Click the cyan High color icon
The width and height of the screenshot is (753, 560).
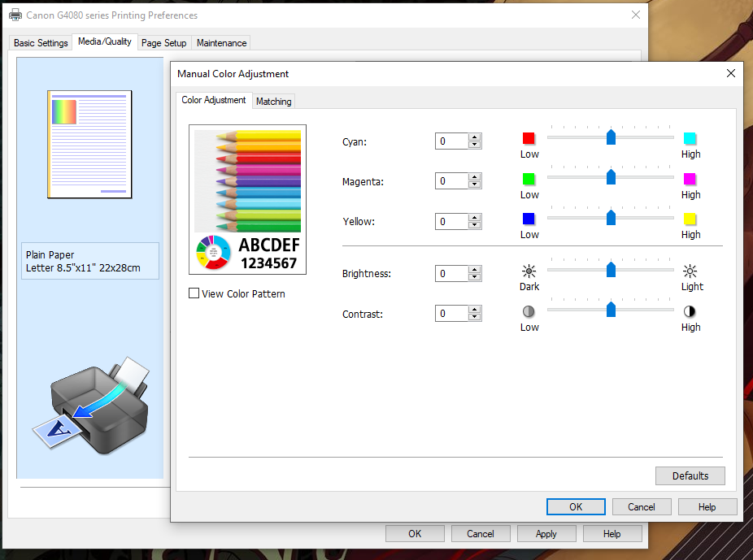690,138
